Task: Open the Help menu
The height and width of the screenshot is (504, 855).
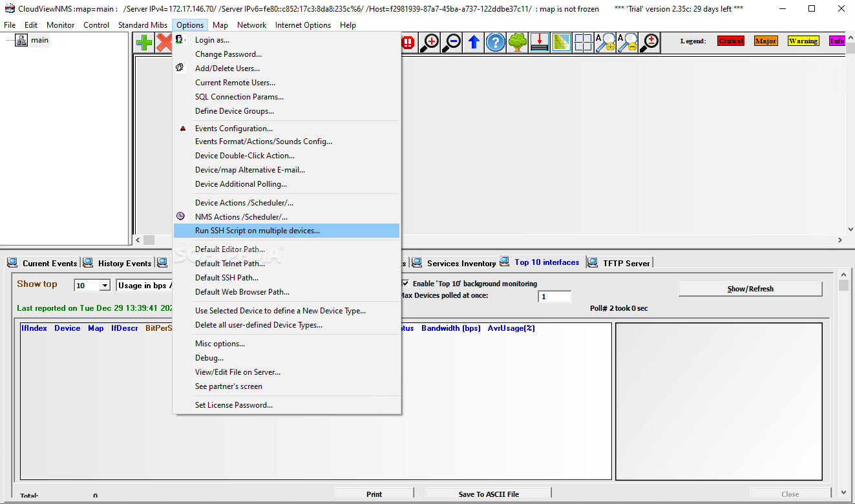Action: [348, 25]
